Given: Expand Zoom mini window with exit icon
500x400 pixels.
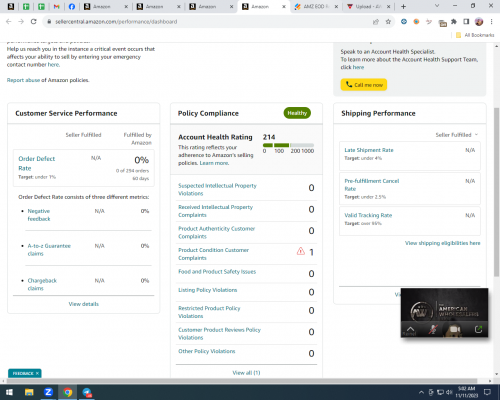Looking at the screenshot, I should pos(478,330).
